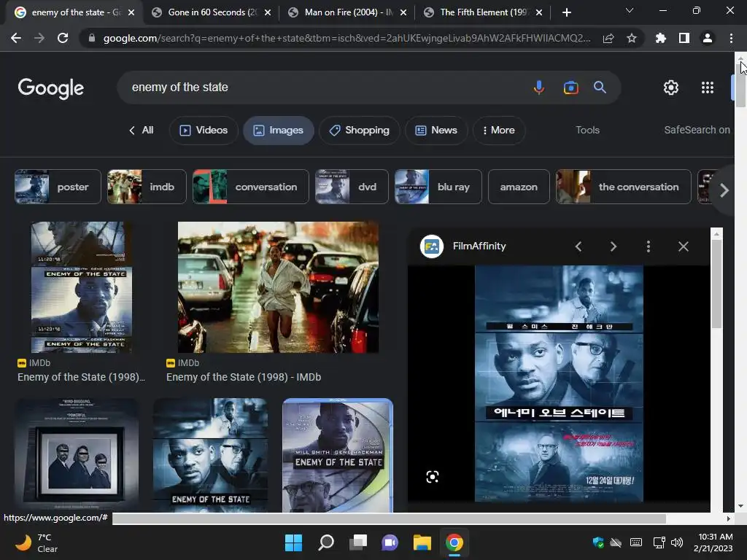The width and height of the screenshot is (747, 560).
Task: Filter images by 'poster' chip
Action: tap(58, 187)
